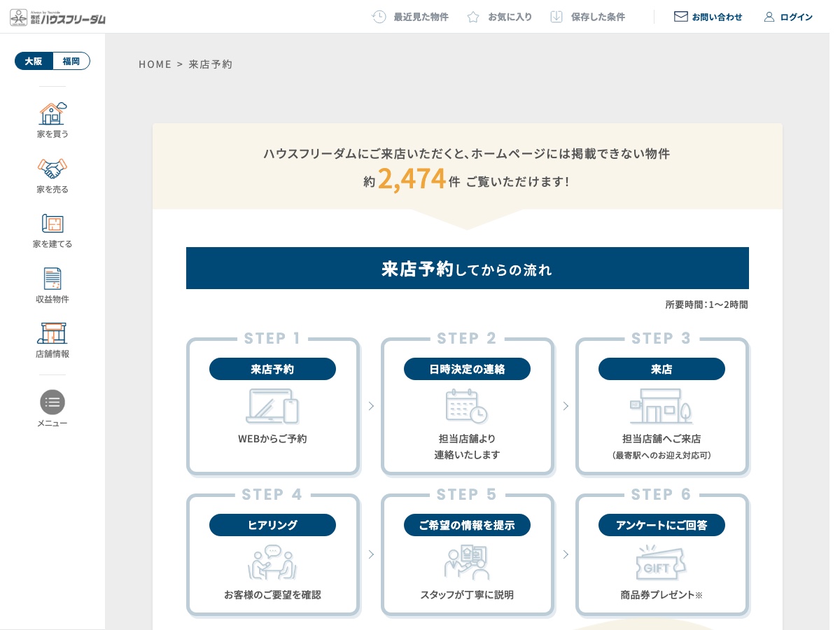
Task: Click the calendar clock icon in STEP 2
Action: pyautogui.click(x=467, y=406)
